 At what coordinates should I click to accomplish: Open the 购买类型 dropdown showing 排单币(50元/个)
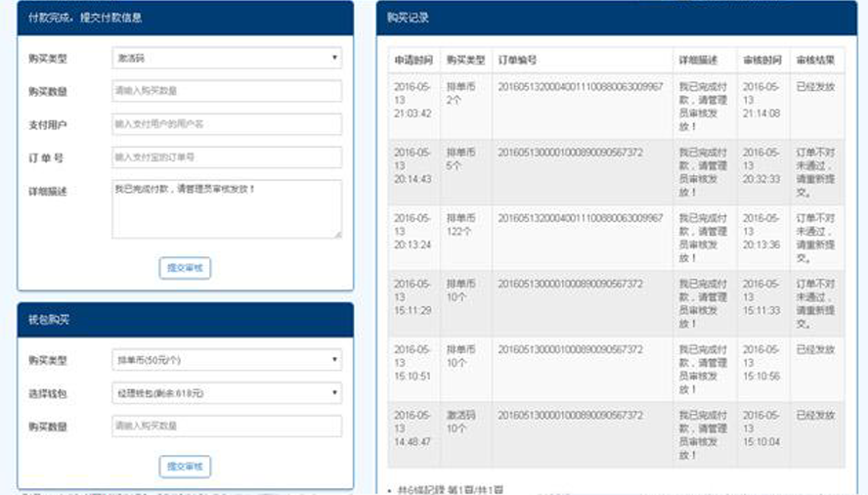pyautogui.click(x=227, y=360)
